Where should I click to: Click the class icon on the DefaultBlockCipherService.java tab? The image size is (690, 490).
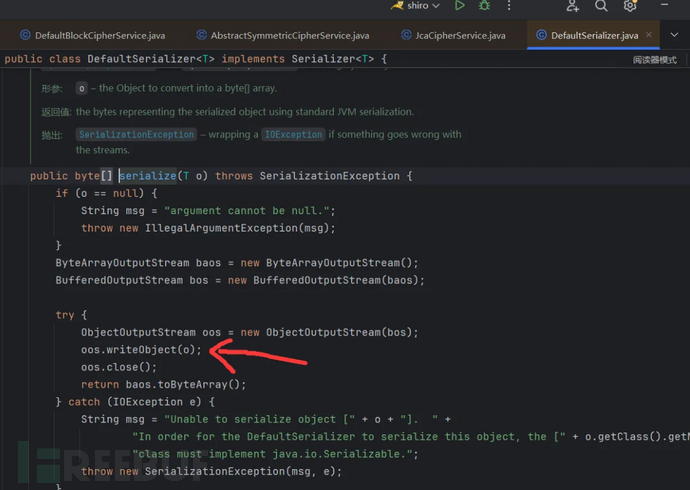pos(25,35)
